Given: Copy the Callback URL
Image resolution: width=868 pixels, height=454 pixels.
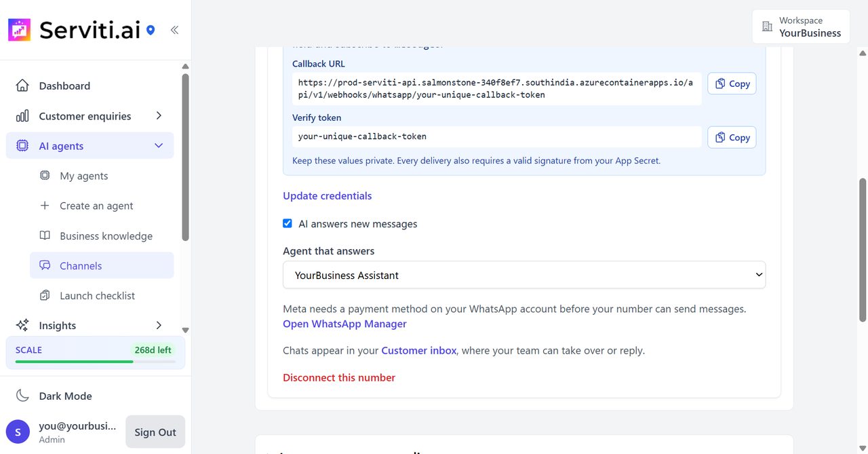Looking at the screenshot, I should point(732,83).
